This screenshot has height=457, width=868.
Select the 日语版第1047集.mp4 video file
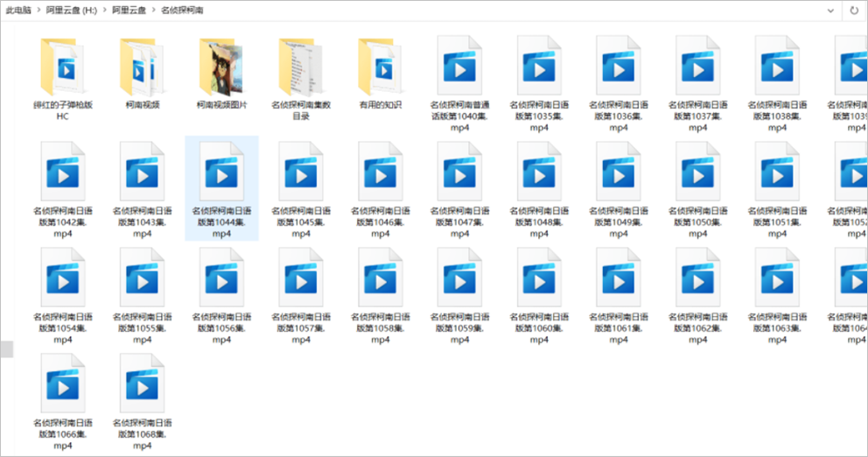[460, 190]
